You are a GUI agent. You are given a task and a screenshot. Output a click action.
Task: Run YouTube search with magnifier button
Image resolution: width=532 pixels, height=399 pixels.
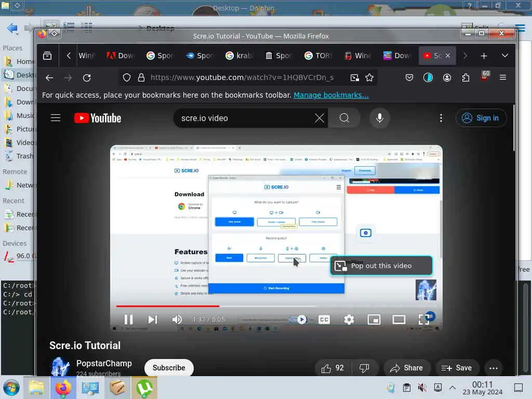click(x=344, y=118)
